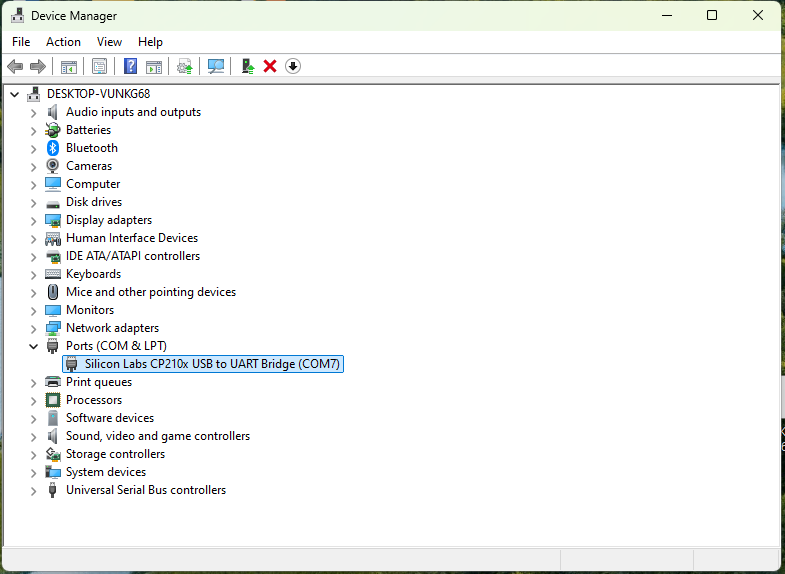The height and width of the screenshot is (574, 785).
Task: Select the Disk drives label
Action: [94, 202]
